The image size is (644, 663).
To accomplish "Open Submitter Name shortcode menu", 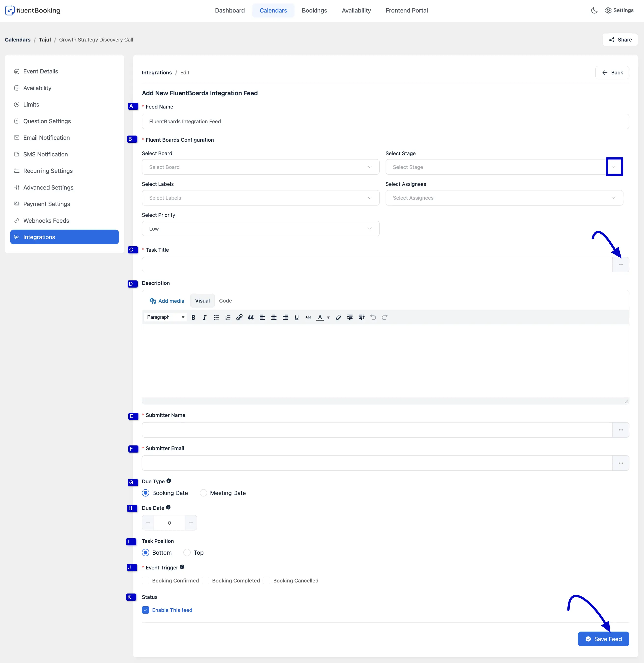I will 621,430.
